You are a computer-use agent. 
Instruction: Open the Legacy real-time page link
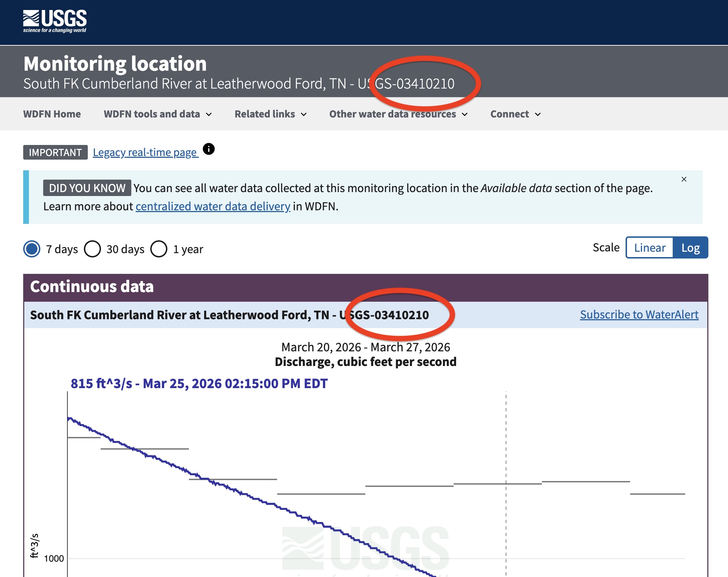pyautogui.click(x=145, y=152)
